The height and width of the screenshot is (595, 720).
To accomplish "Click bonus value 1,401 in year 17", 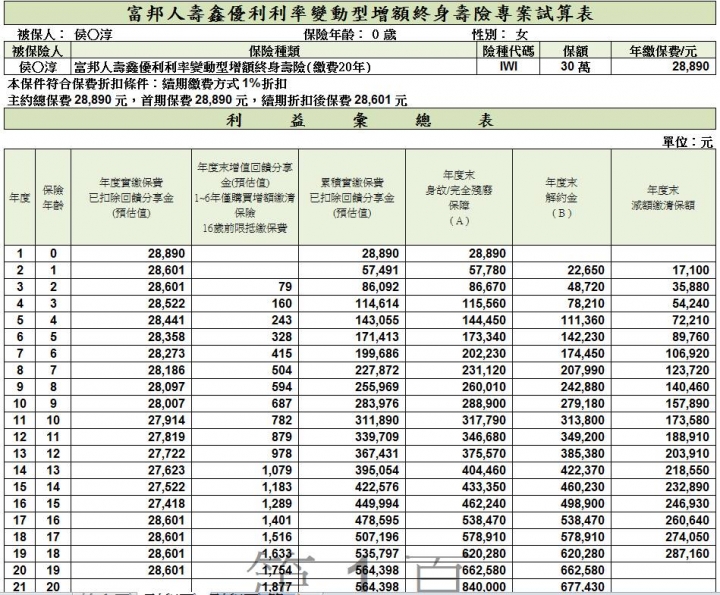I will coord(277,520).
